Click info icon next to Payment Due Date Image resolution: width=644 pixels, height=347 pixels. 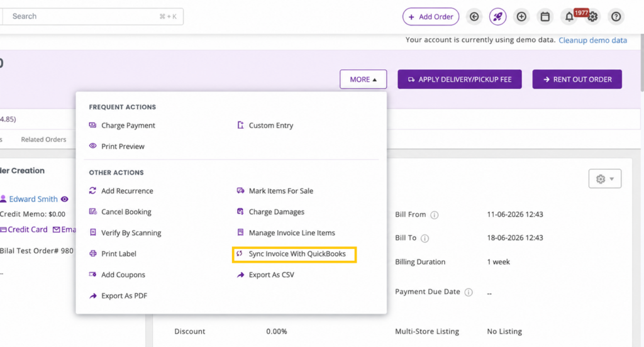pyautogui.click(x=468, y=292)
